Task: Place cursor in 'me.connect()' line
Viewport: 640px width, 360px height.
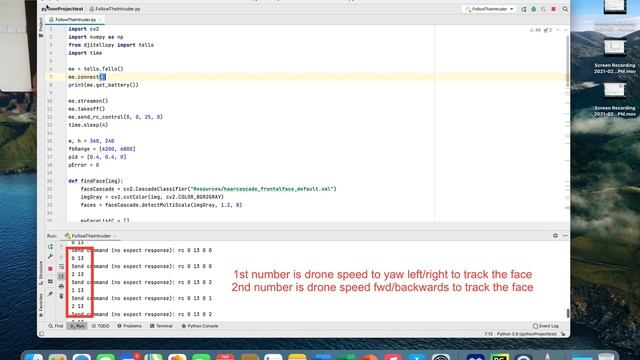Action: click(x=87, y=77)
